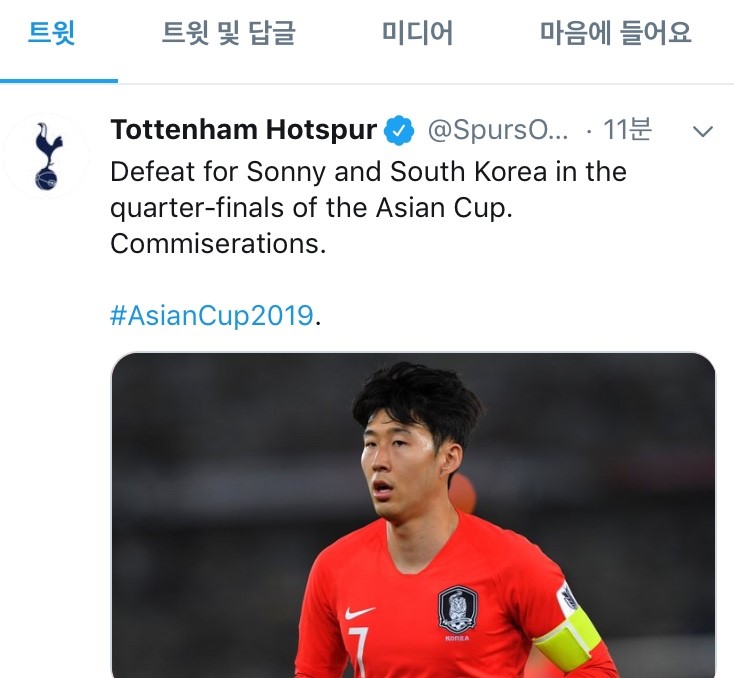Switch to the 트윗 tab
This screenshot has width=734, height=678.
click(x=51, y=33)
